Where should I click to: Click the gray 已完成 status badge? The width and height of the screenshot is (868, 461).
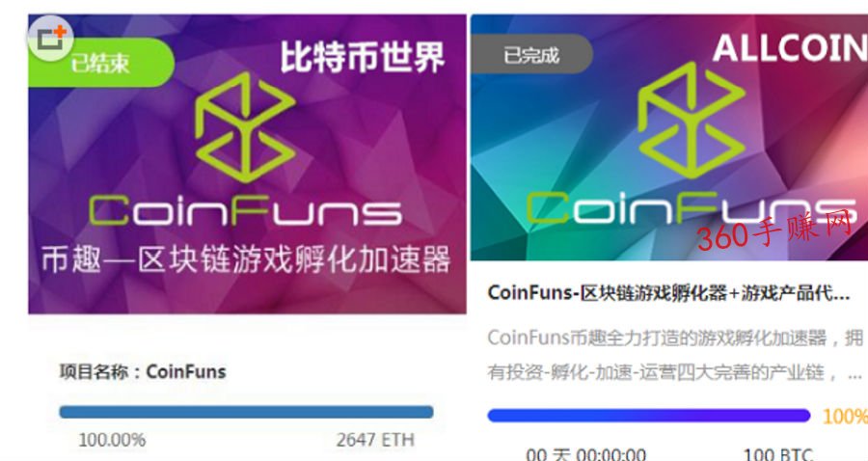pos(532,54)
